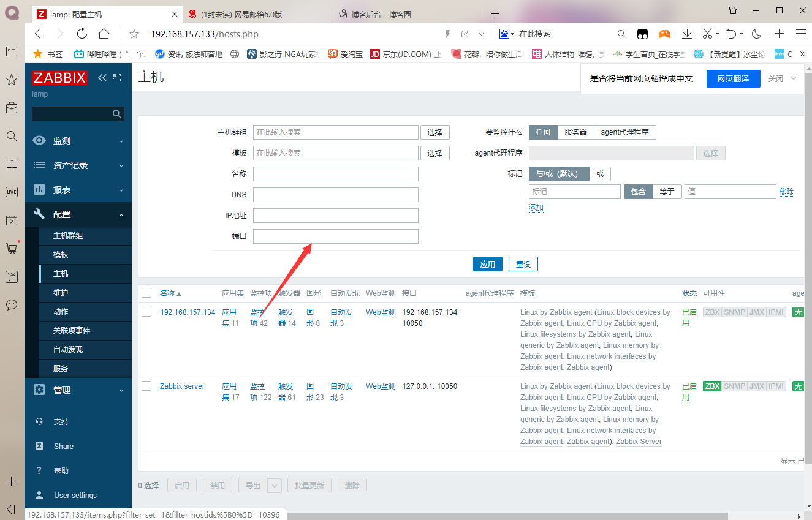Open the scissors screenshot tool icon
Viewport: 812px width, 520px height.
[707, 34]
